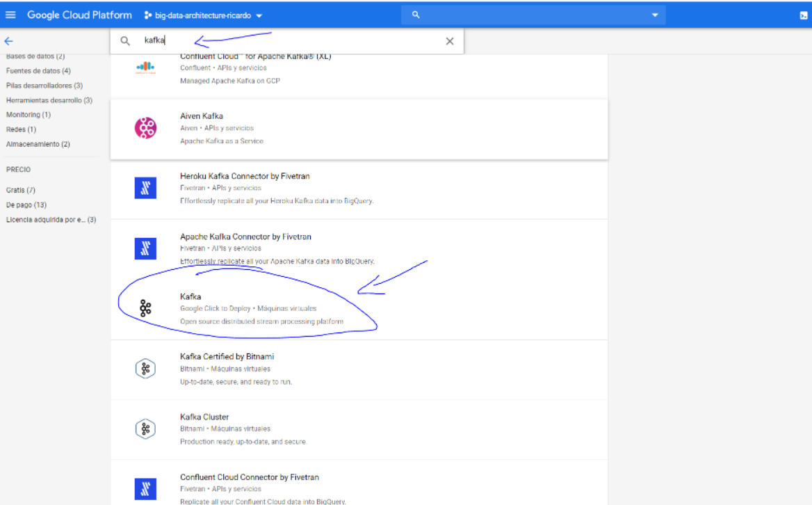812x505 pixels.
Task: Open the Cloud Shell icon
Action: click(x=804, y=15)
